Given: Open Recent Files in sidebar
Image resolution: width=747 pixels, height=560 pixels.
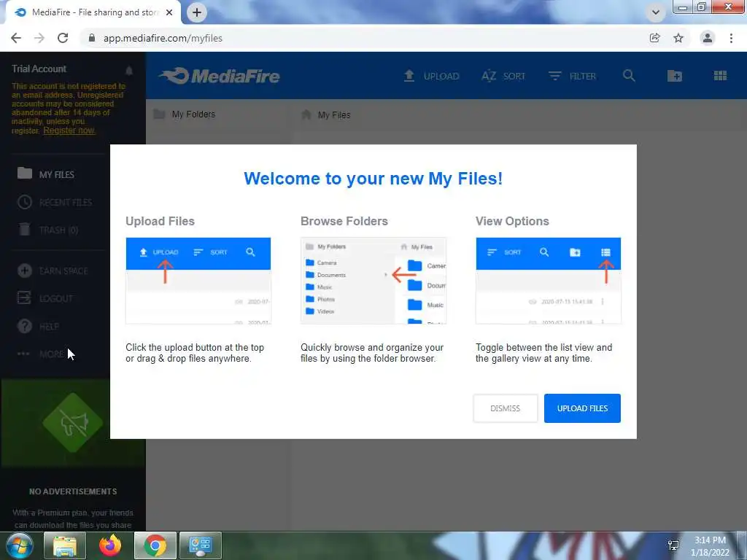Looking at the screenshot, I should pyautogui.click(x=55, y=203).
